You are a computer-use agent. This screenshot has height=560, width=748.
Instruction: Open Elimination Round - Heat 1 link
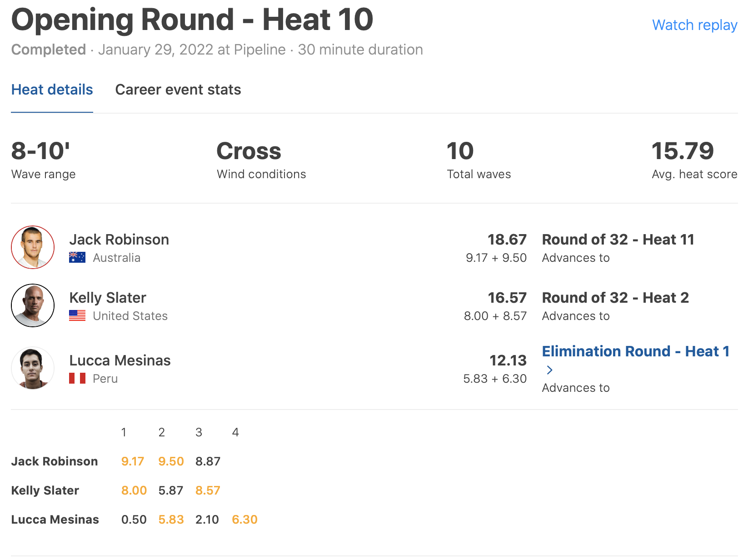[x=635, y=351]
